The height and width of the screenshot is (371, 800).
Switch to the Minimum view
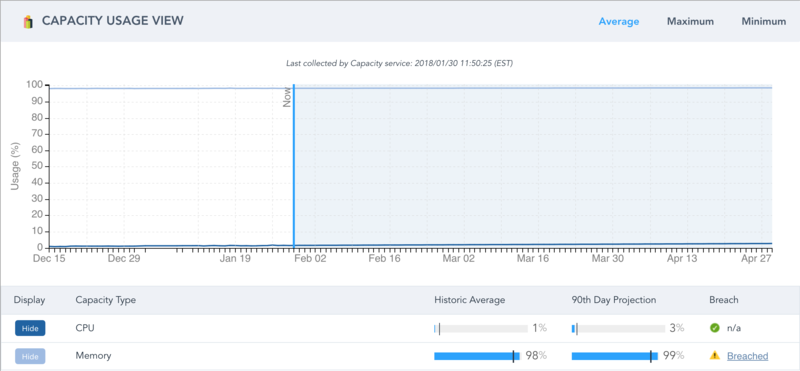(764, 21)
